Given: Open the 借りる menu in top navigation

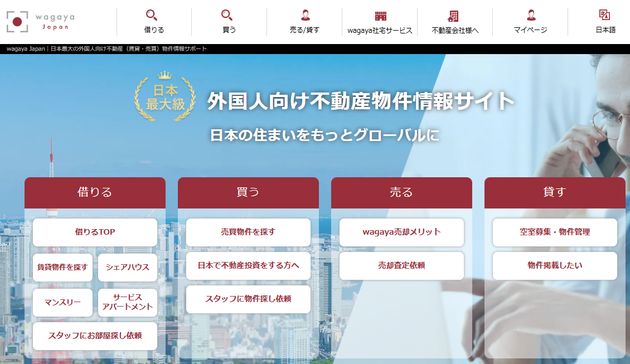Looking at the screenshot, I should (x=154, y=30).
